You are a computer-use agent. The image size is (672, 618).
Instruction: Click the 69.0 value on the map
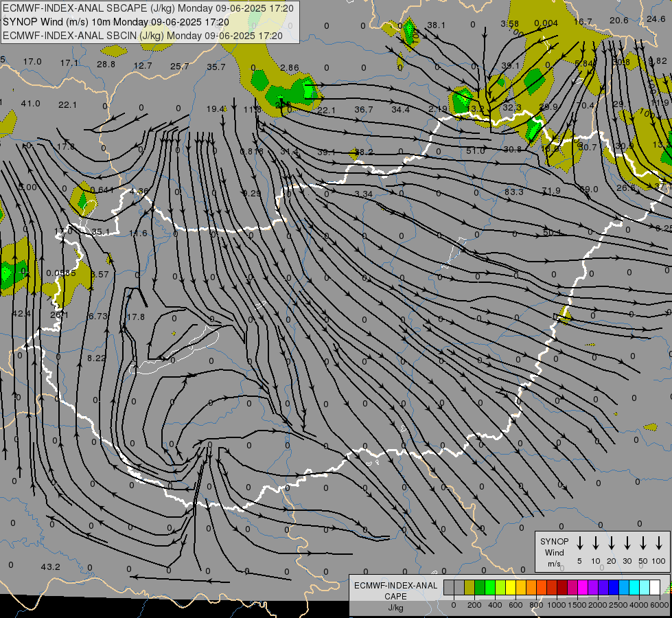point(589,189)
